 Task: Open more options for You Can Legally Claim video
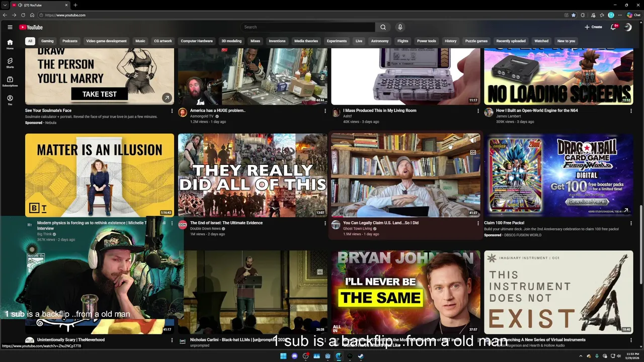[x=478, y=223]
